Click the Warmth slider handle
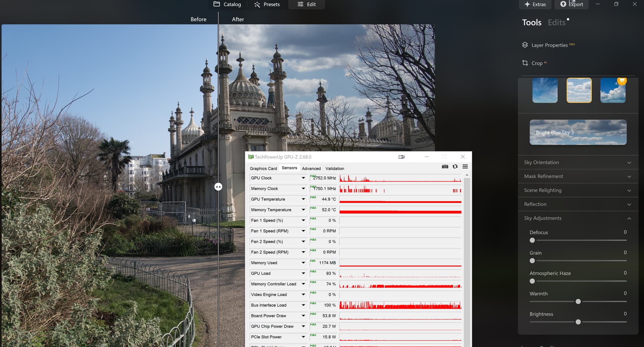644x347 pixels. [x=578, y=302]
